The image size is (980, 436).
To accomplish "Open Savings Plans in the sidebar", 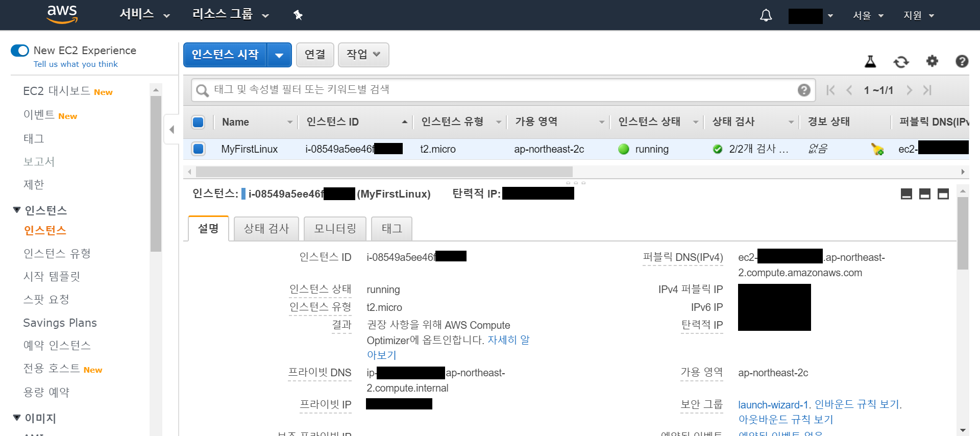I will 60,323.
